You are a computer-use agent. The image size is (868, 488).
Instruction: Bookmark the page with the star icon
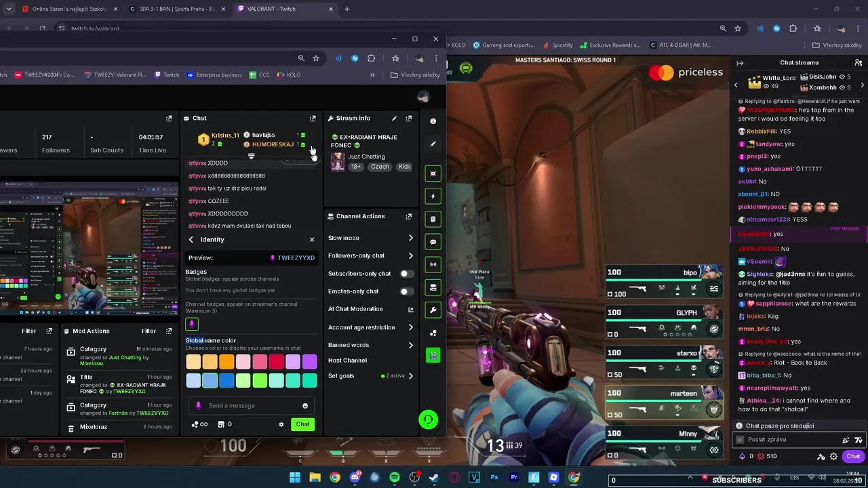316,58
